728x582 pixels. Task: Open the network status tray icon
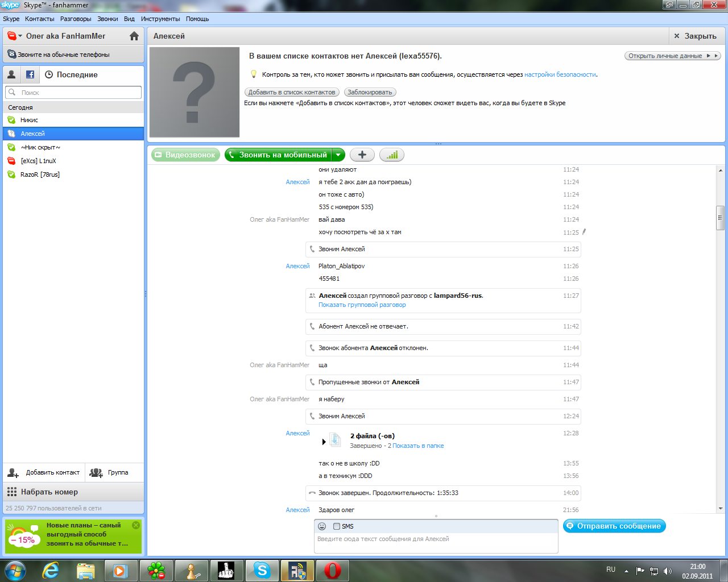pyautogui.click(x=654, y=571)
